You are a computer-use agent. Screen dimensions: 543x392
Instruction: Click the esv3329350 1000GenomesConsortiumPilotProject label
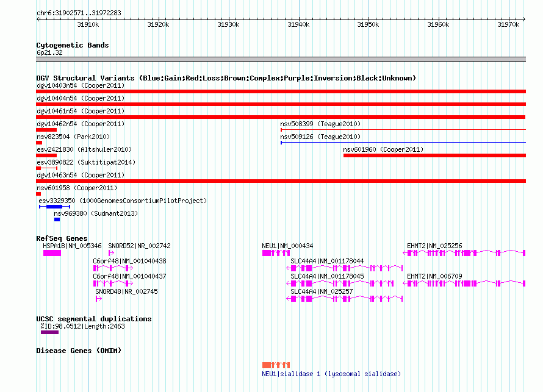(123, 201)
